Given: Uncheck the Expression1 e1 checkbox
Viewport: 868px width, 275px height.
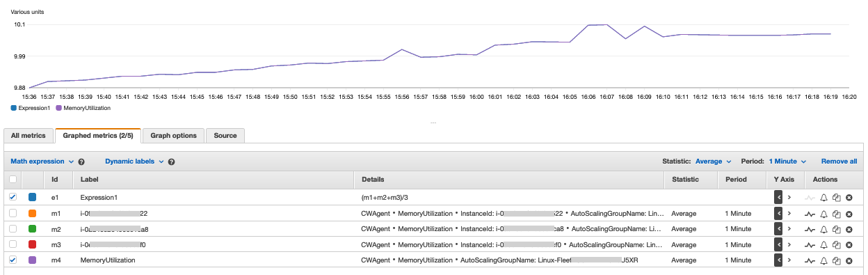Looking at the screenshot, I should (13, 197).
